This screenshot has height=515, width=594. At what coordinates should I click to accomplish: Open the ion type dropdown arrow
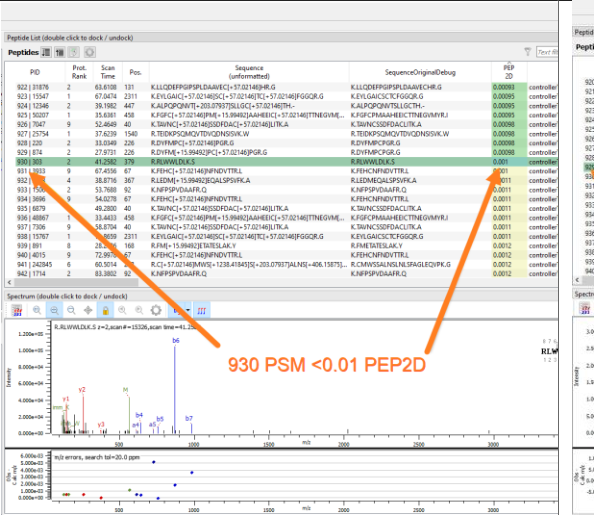pos(188,310)
